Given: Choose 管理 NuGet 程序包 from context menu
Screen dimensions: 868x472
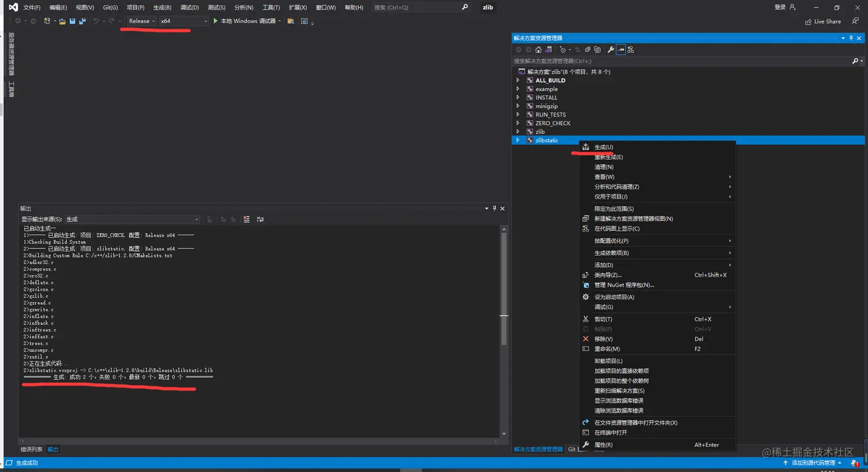Looking at the screenshot, I should [x=657, y=285].
